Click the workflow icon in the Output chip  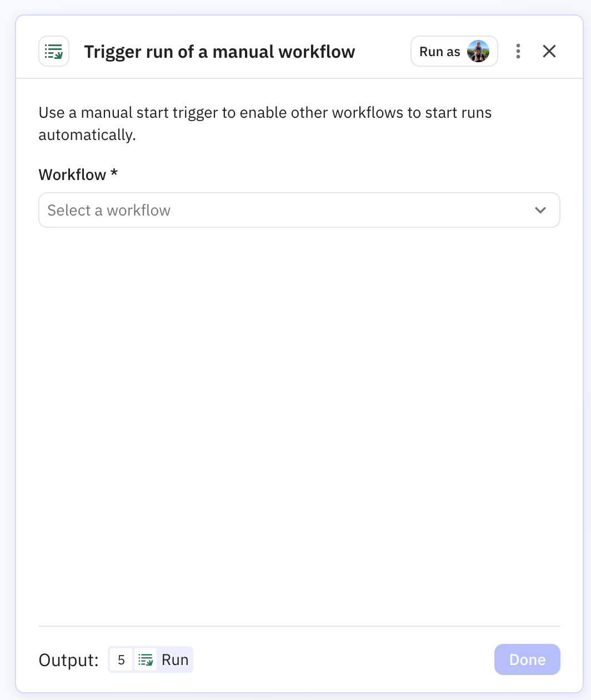coord(146,660)
